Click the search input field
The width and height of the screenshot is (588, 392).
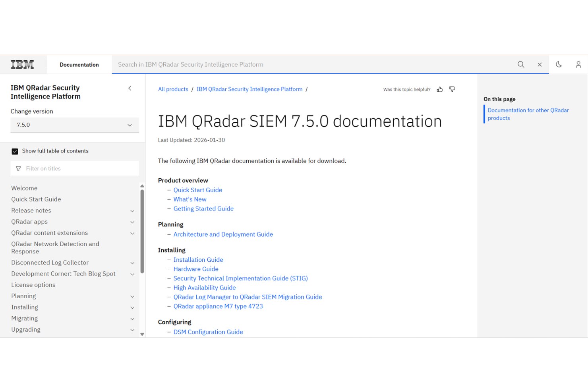pyautogui.click(x=314, y=64)
